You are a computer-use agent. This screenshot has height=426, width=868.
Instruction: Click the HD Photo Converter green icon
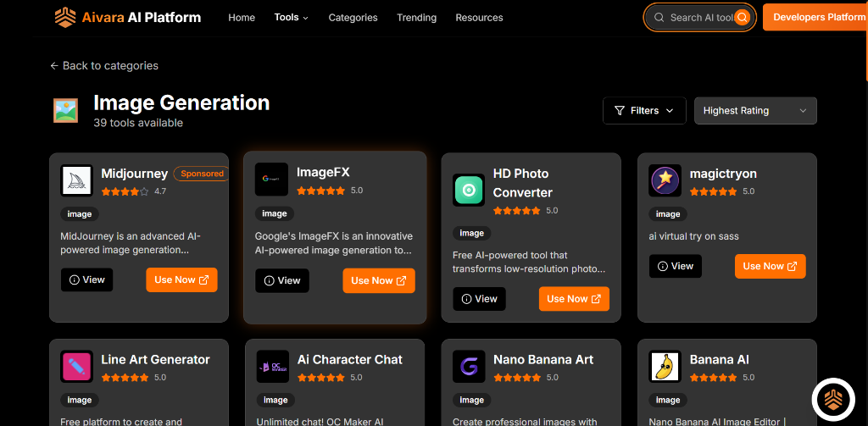tap(469, 191)
